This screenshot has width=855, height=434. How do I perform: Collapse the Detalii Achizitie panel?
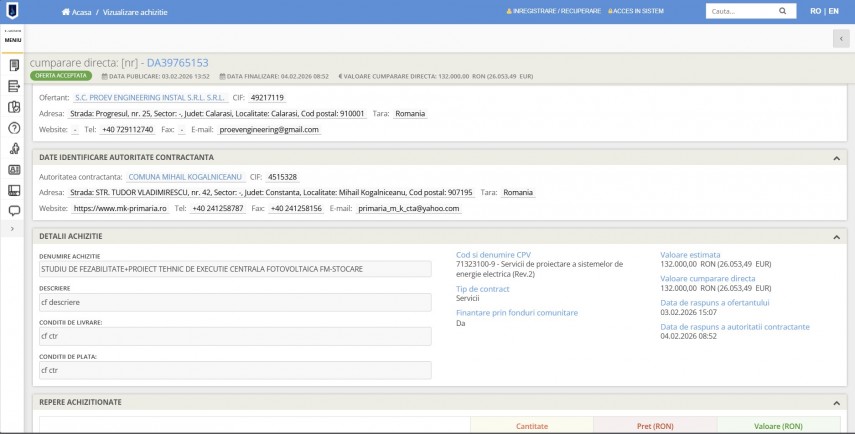[x=836, y=236]
